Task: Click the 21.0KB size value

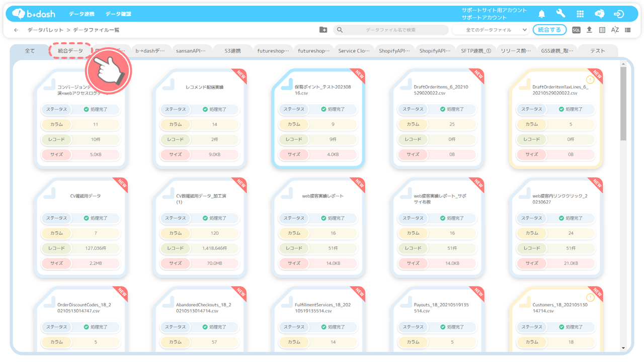Action: pyautogui.click(x=571, y=263)
